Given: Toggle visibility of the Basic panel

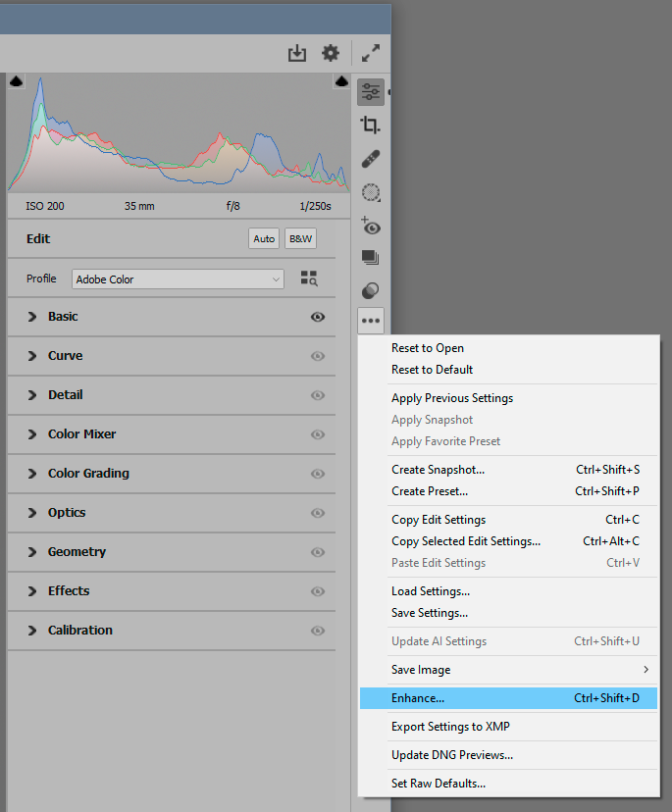Looking at the screenshot, I should click(317, 317).
